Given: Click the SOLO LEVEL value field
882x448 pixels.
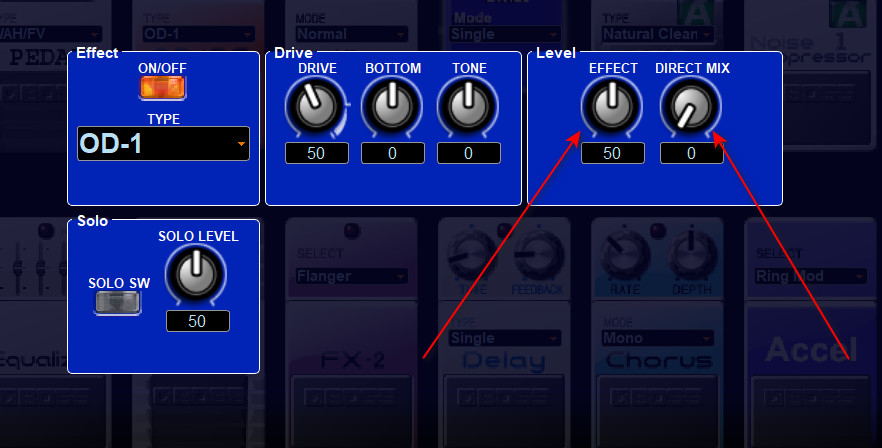Looking at the screenshot, I should point(197,321).
